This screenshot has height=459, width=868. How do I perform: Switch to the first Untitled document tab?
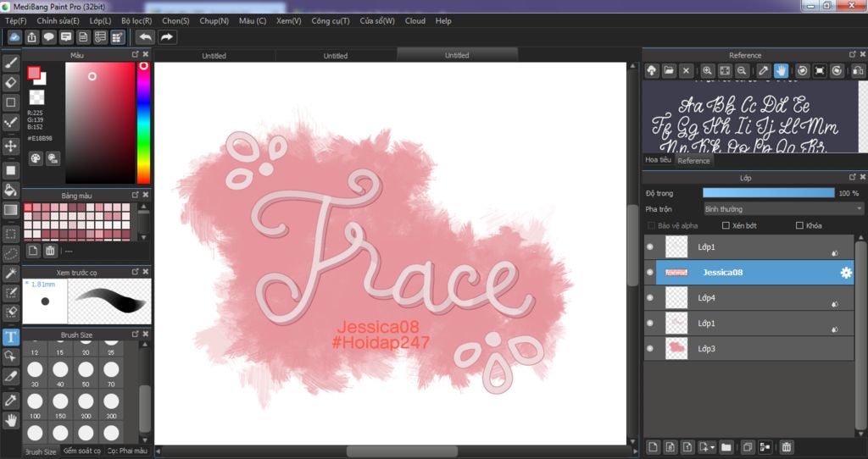coord(214,55)
